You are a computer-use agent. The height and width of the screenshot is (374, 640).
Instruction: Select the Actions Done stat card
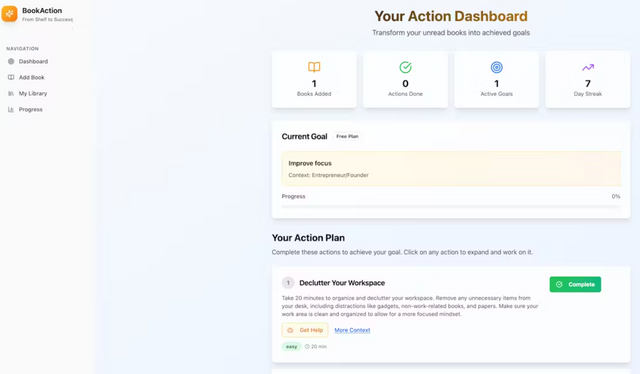coord(405,80)
